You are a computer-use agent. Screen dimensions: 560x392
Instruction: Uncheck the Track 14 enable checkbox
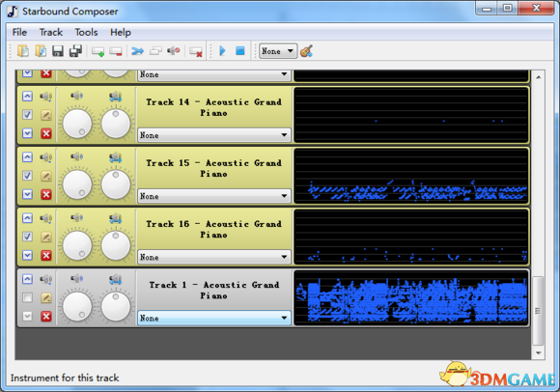tap(27, 115)
